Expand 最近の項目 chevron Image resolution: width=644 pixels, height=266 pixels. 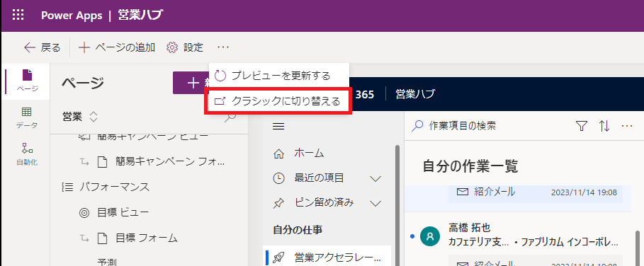click(x=375, y=179)
